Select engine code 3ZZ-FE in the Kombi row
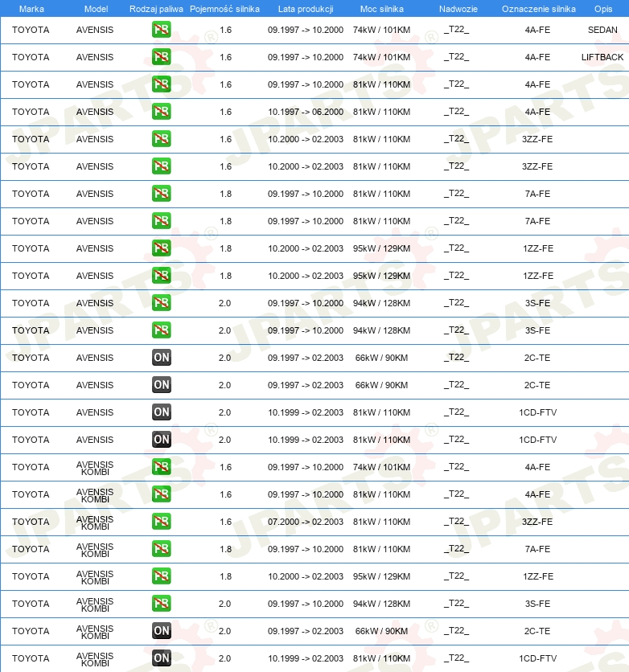 537,522
